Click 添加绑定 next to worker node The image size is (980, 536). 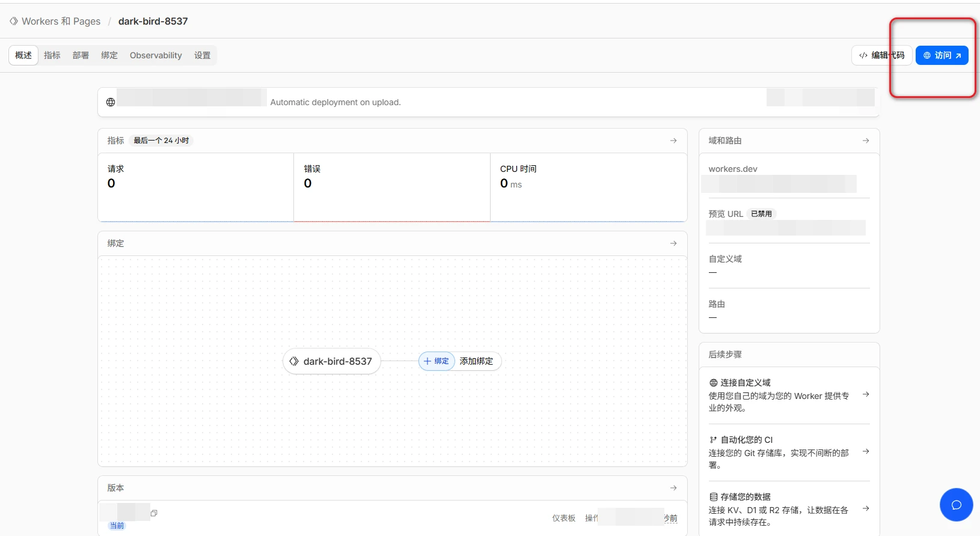[476, 361]
